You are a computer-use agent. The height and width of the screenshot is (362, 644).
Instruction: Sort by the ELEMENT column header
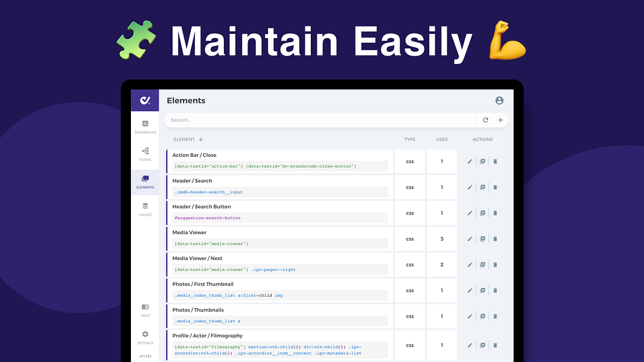click(x=188, y=139)
